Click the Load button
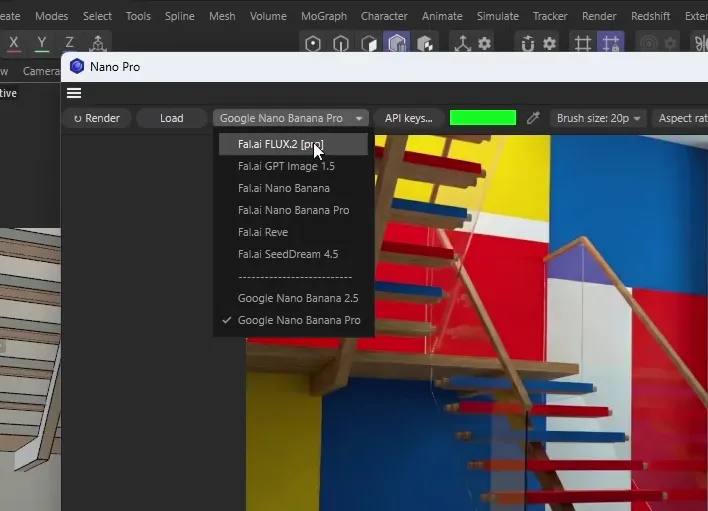The width and height of the screenshot is (708, 511). click(172, 118)
